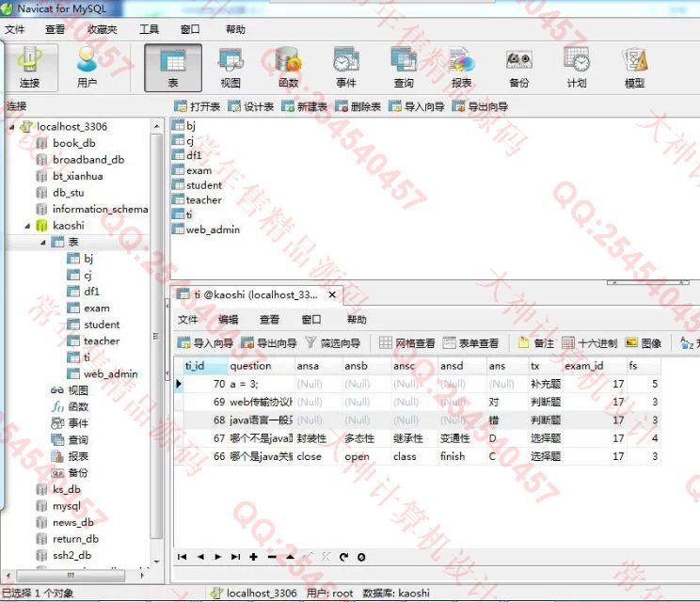Select web_admin table in connection tree
Viewport: 700px width, 602px height.
point(110,374)
